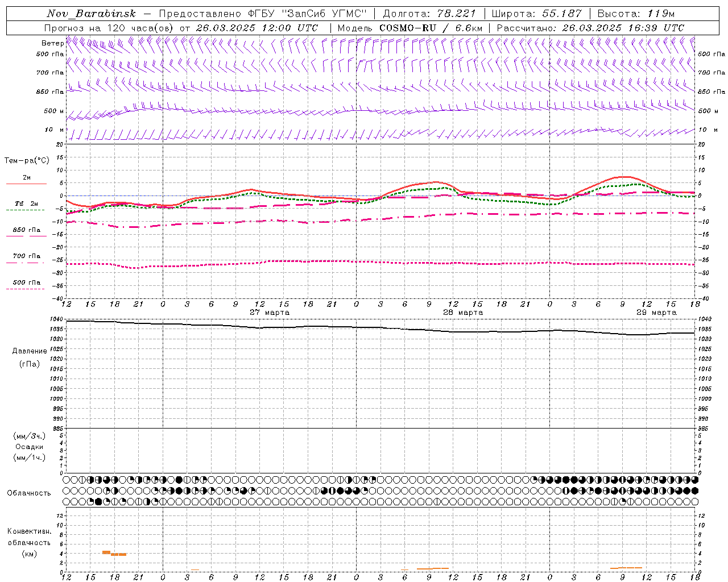Select the latitude value 55.187
The height and width of the screenshot is (582, 728).
(561, 14)
